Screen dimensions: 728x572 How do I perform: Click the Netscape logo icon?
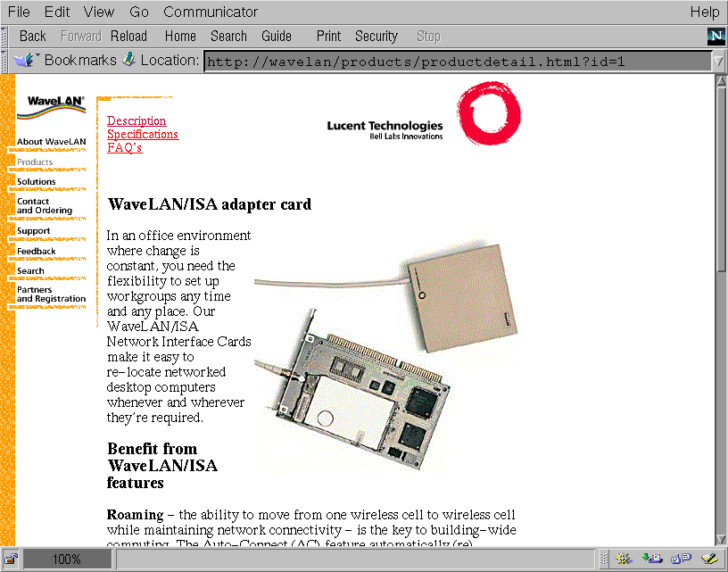716,36
